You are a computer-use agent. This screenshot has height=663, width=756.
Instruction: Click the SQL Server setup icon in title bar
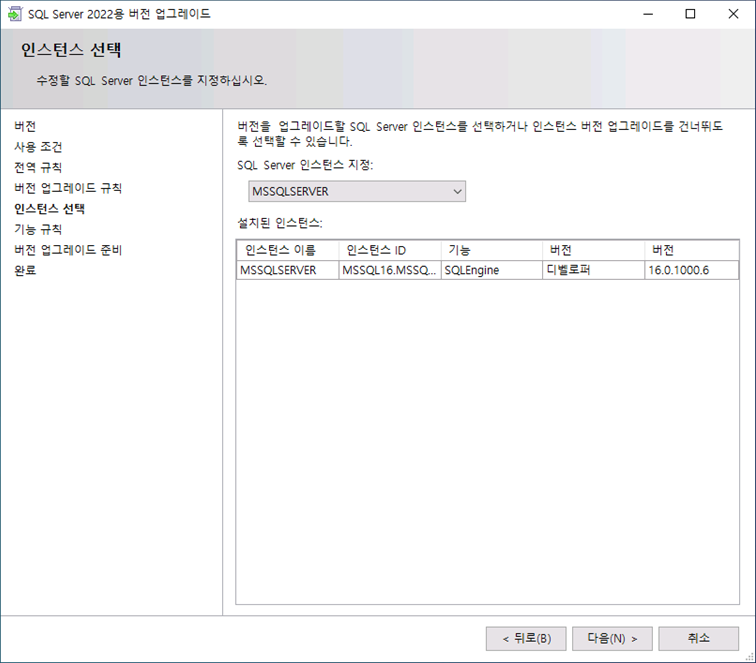click(15, 14)
